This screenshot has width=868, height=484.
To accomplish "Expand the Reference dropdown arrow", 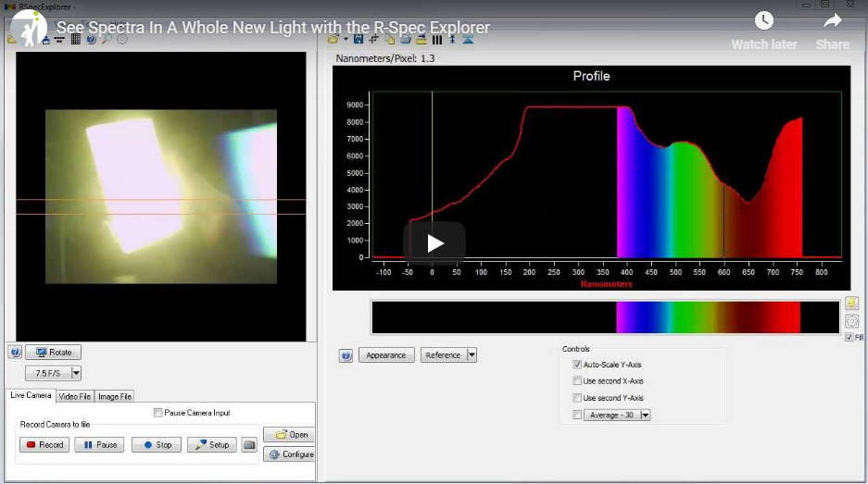I will [472, 355].
